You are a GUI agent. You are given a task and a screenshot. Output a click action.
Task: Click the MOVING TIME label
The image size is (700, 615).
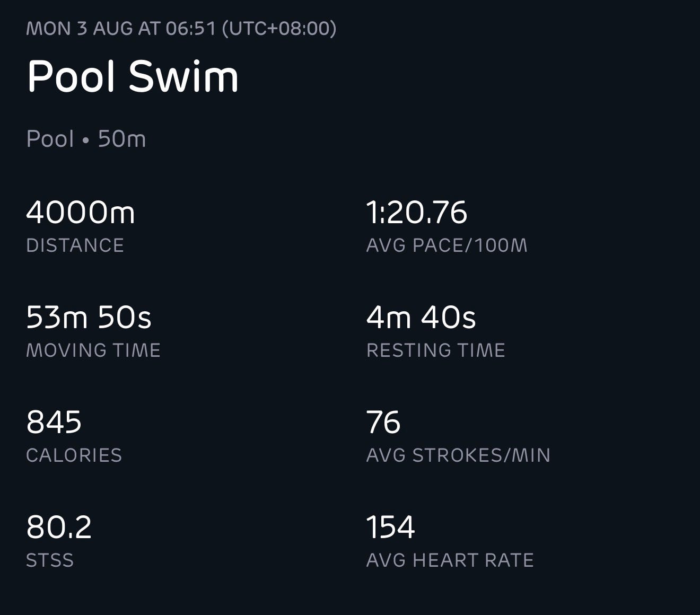(93, 350)
